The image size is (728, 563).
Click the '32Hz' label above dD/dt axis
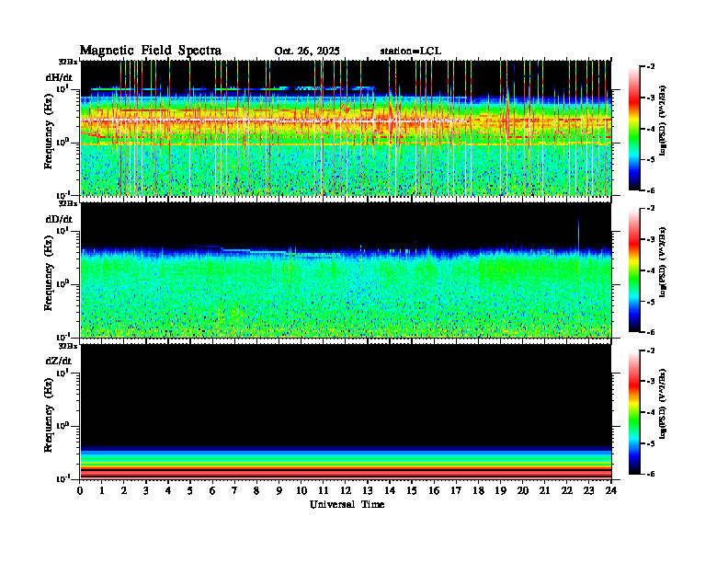tap(68, 203)
